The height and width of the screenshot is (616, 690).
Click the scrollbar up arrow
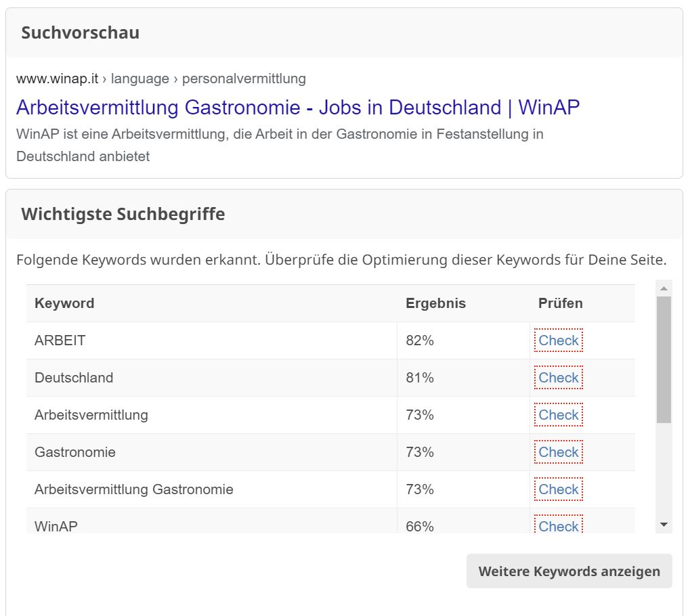[x=664, y=288]
